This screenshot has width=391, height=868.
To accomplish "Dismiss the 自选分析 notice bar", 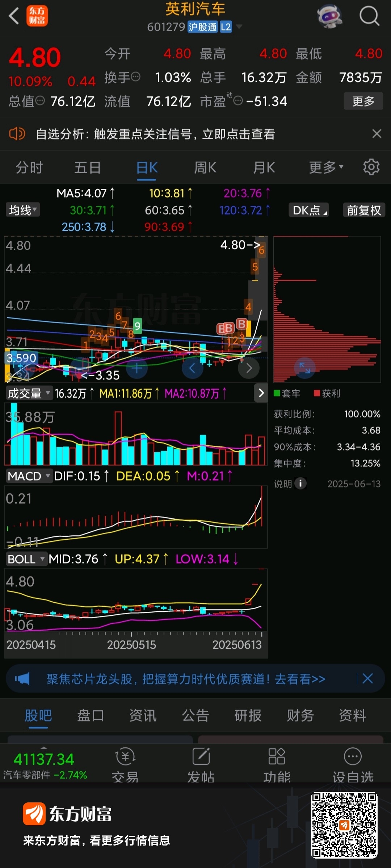I will [377, 134].
